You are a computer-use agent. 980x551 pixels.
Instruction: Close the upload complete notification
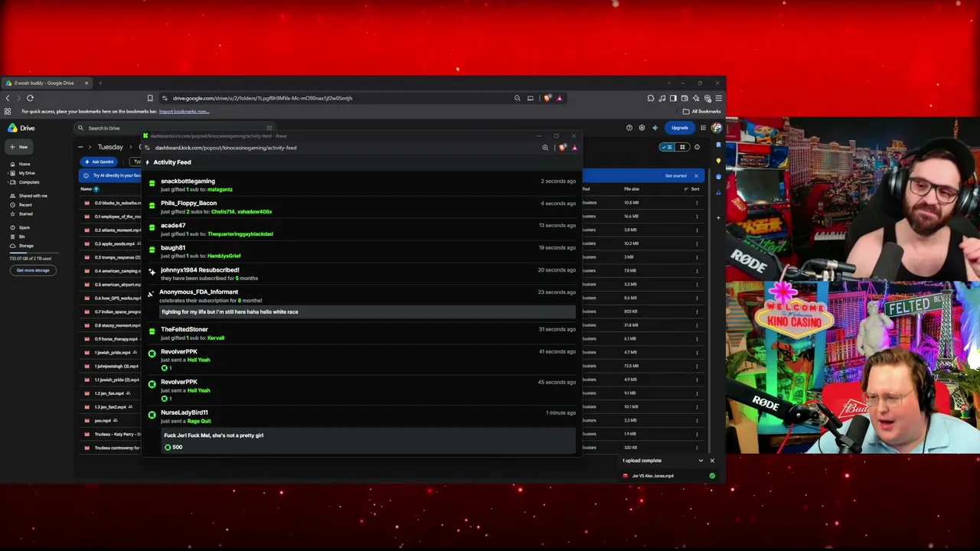click(712, 461)
